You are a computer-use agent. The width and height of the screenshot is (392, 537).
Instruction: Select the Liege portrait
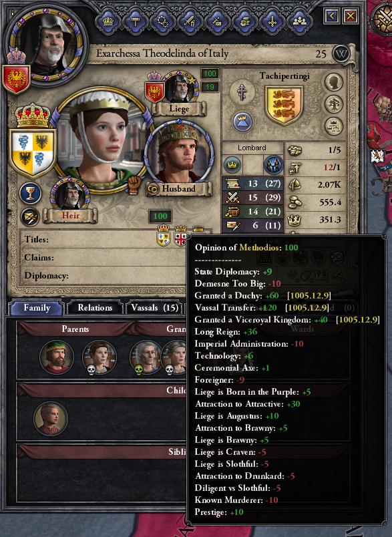point(179,87)
